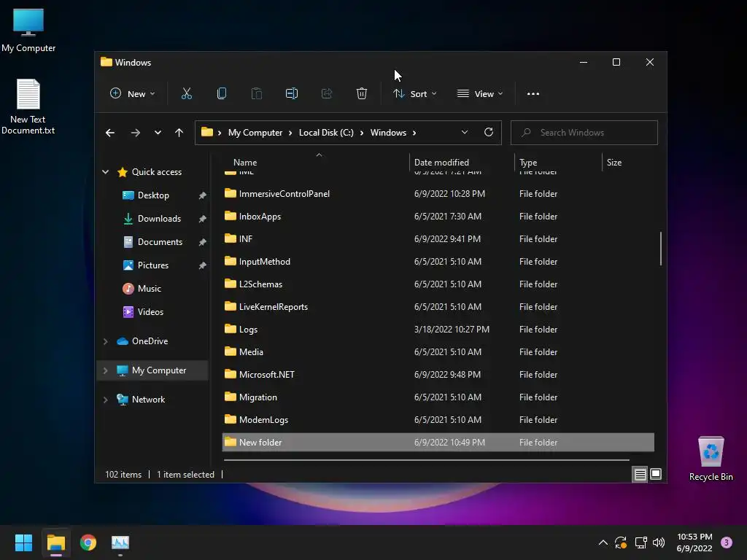Click the Type column header

558,163
